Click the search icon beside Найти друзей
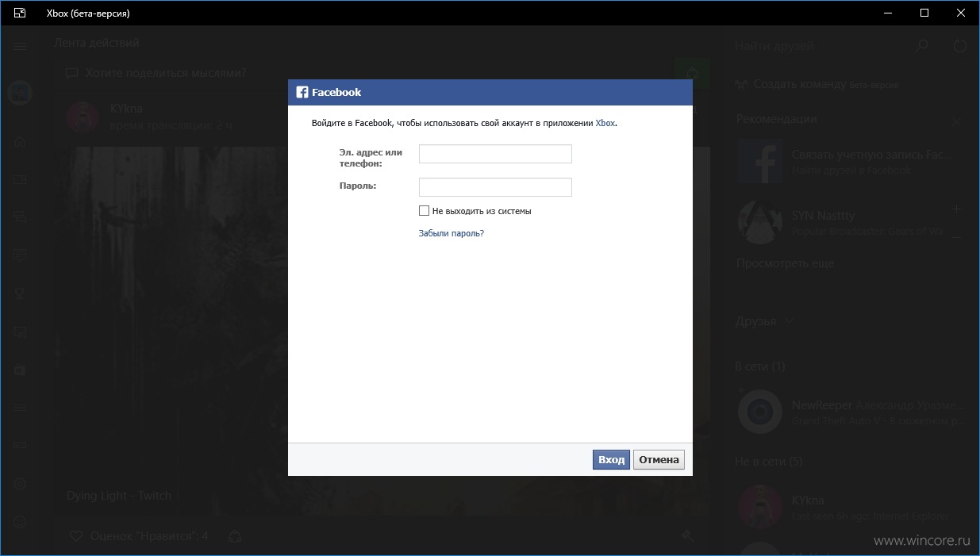The height and width of the screenshot is (556, 980). (x=921, y=46)
